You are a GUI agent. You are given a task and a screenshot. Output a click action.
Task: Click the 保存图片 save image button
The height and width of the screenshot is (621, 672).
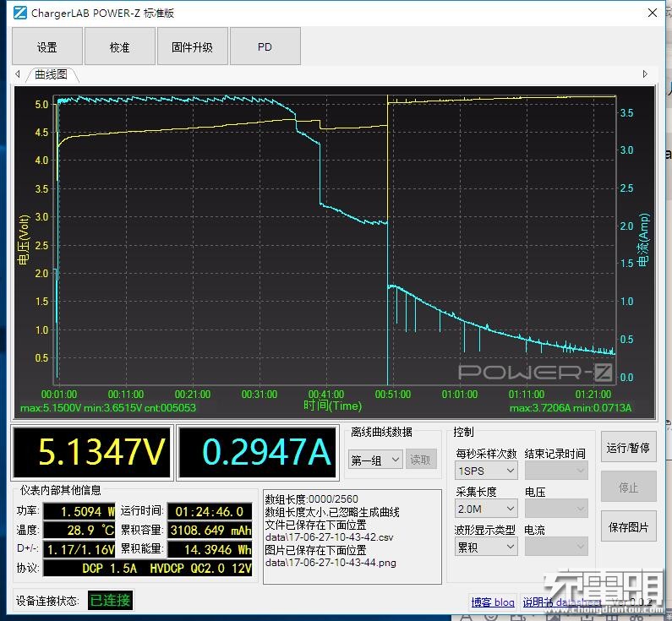[628, 526]
